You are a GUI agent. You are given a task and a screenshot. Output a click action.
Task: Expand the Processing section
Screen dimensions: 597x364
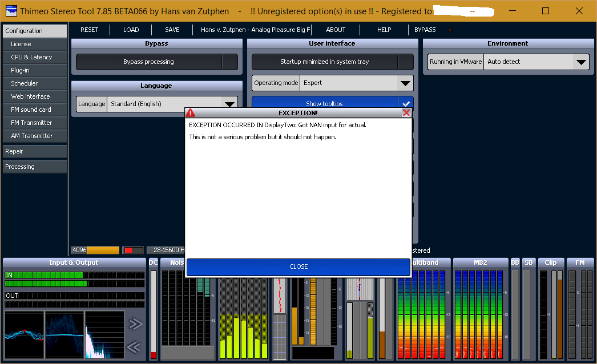(35, 167)
